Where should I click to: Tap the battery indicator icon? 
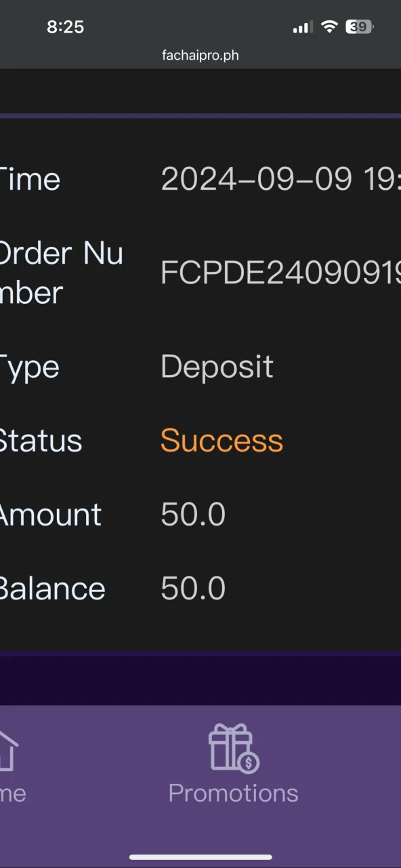tap(360, 27)
